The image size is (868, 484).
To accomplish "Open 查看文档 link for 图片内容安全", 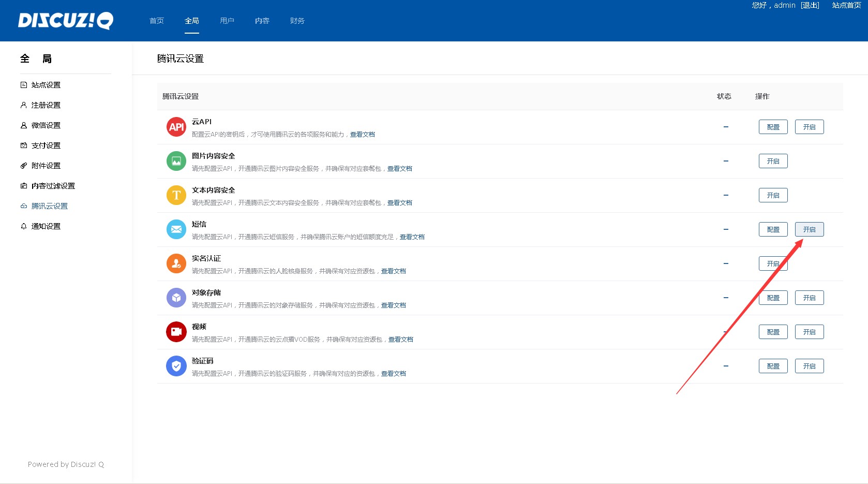I will tap(400, 169).
